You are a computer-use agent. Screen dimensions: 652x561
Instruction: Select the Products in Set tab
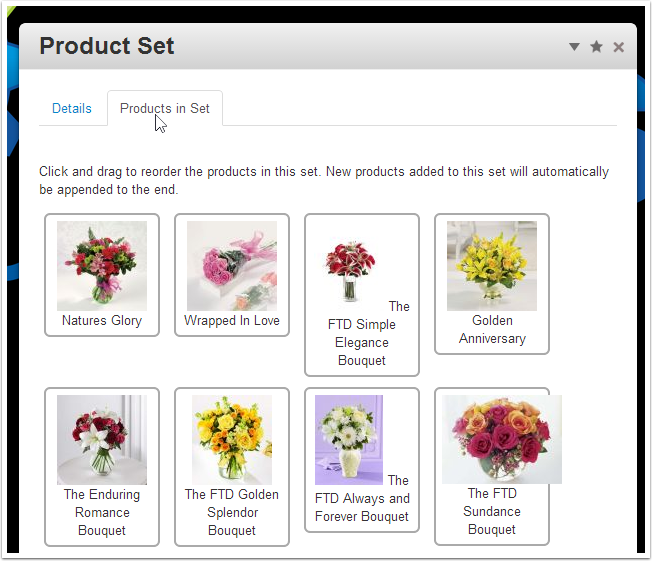[x=165, y=108]
